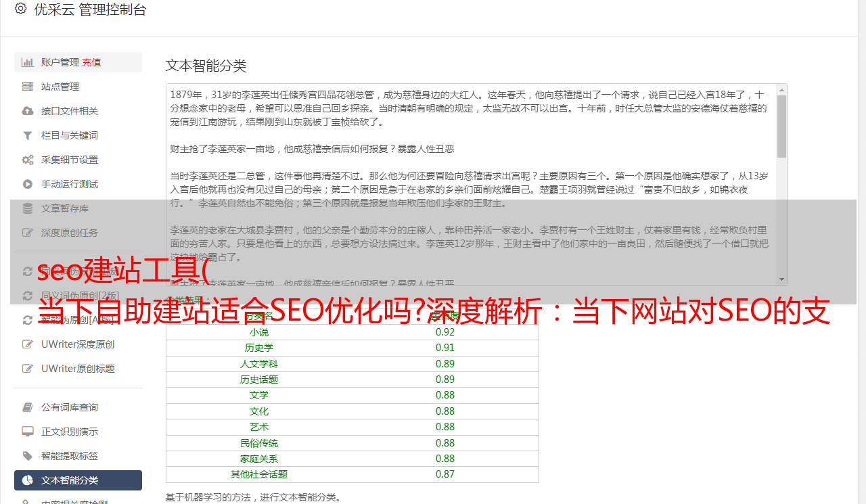Viewport: 866px width, 504px height.
Task: Open 采集细节设置 via its gears icon
Action: [28, 160]
